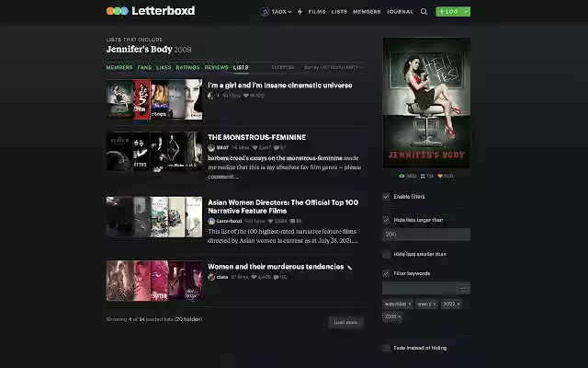Click the list size input showing 200

click(x=426, y=235)
